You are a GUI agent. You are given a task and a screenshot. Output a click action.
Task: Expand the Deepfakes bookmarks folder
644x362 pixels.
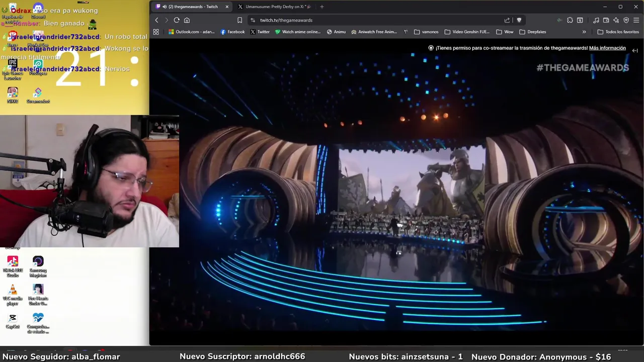click(x=533, y=32)
